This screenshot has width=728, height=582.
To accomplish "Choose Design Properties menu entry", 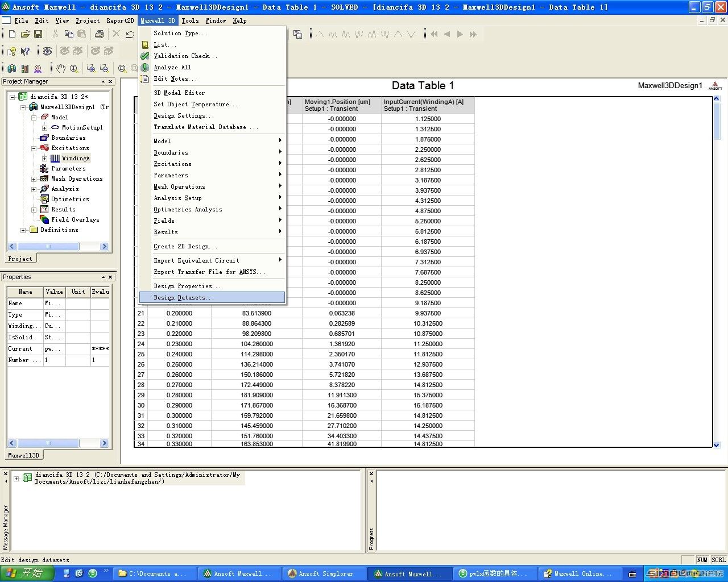I will point(212,286).
